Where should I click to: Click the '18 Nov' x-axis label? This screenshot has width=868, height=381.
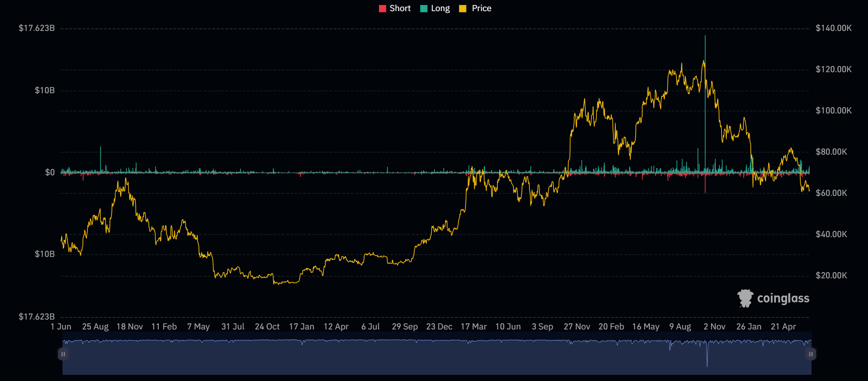130,327
